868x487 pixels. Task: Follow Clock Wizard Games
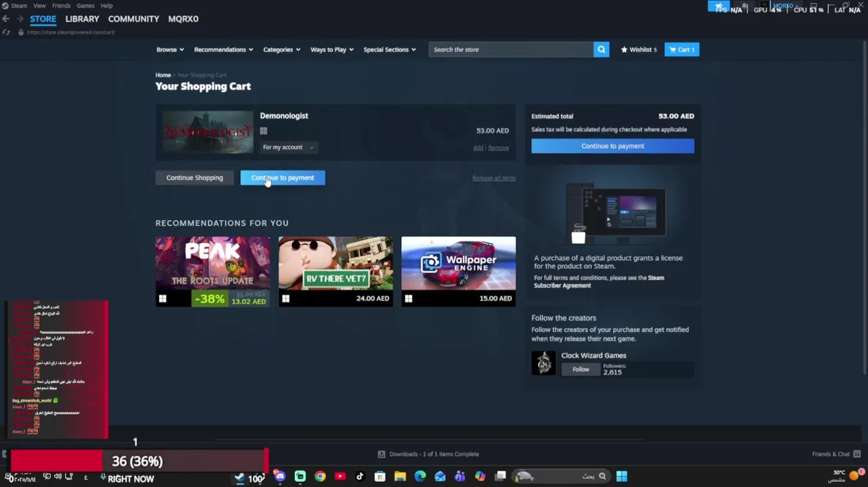[x=580, y=369]
